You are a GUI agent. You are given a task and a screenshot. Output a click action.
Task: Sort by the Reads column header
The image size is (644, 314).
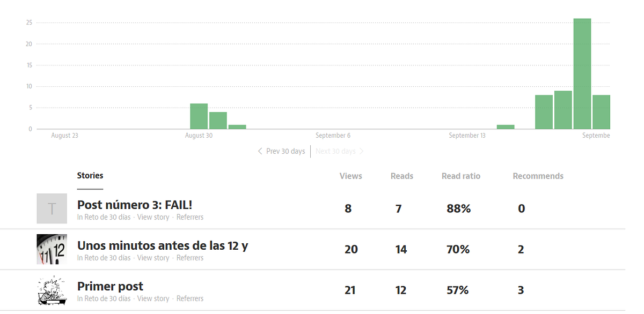point(402,176)
